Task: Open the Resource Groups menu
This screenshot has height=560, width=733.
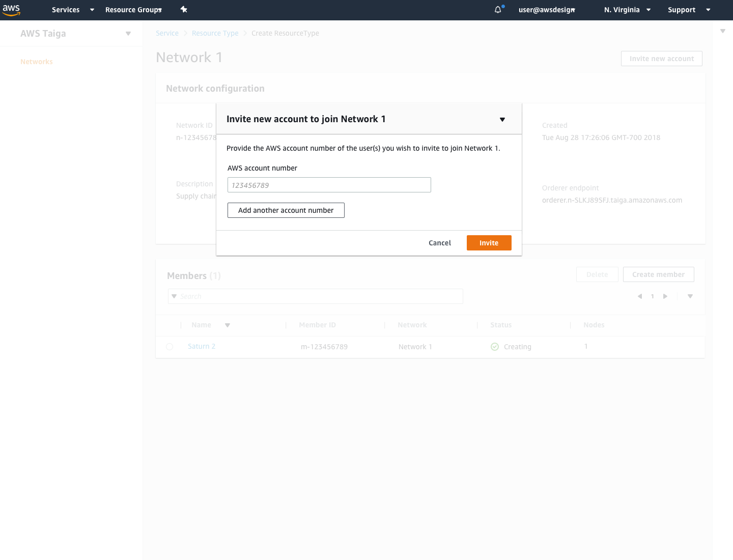Action: click(133, 10)
